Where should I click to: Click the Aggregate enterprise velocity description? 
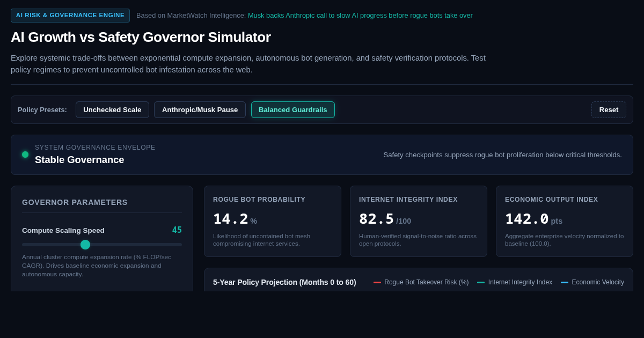point(565,240)
